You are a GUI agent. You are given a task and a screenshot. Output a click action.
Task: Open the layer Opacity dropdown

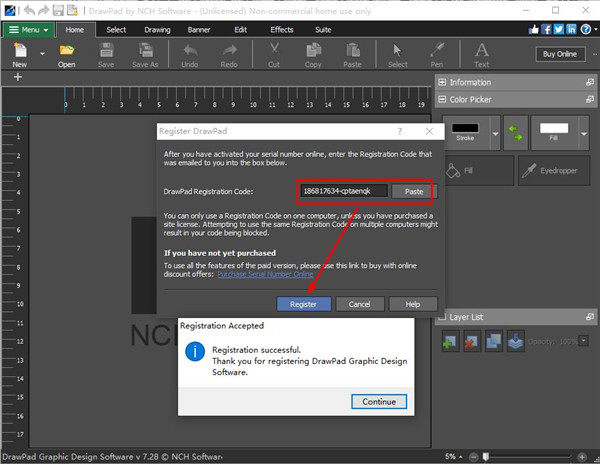tap(584, 341)
